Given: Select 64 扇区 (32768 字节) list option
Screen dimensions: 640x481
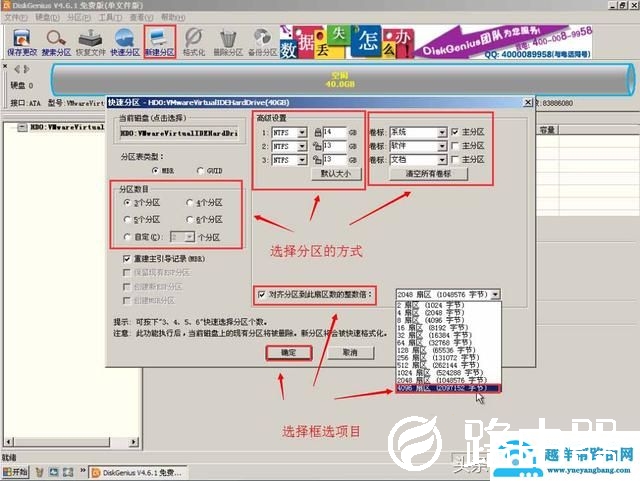Looking at the screenshot, I should click(x=448, y=343).
